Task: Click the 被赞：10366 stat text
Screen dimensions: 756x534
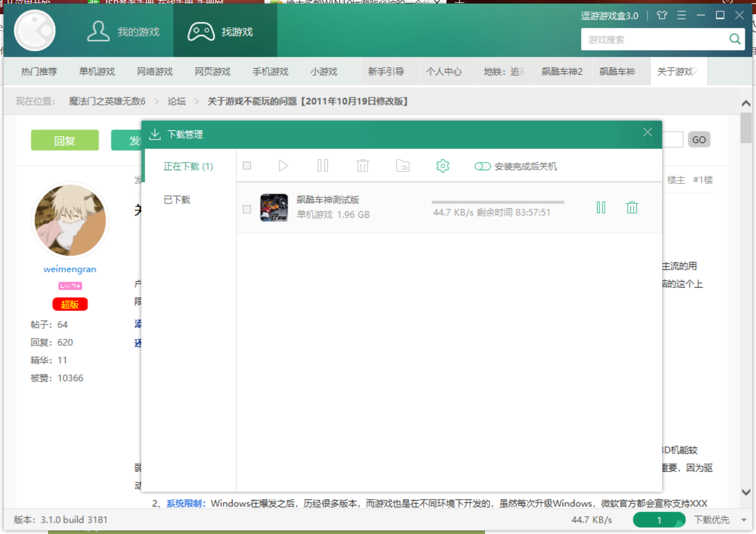Action: [57, 378]
